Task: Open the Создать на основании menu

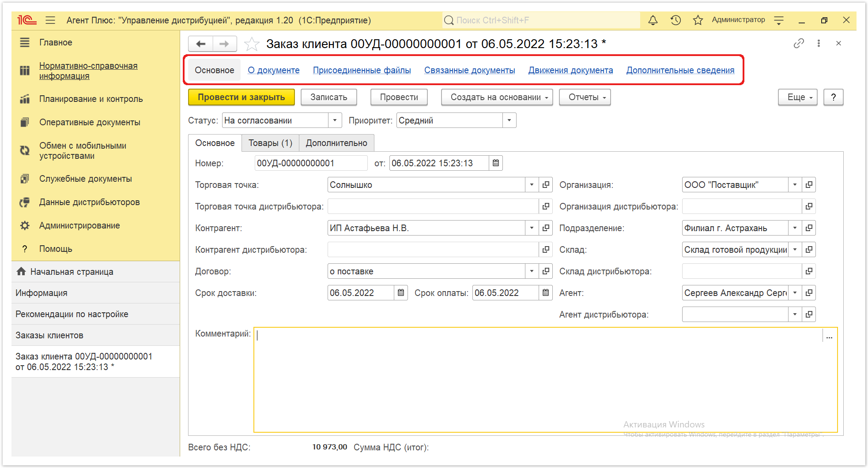Action: [x=497, y=97]
